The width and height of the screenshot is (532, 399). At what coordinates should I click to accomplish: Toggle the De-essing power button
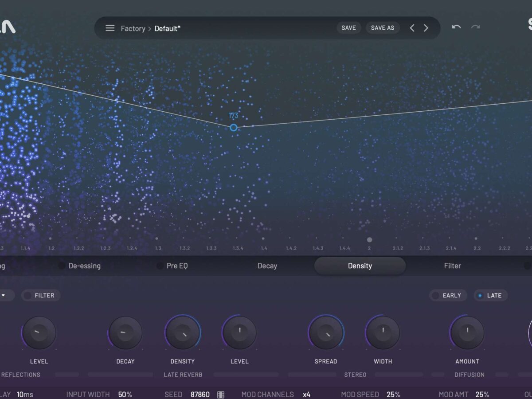[x=62, y=266]
